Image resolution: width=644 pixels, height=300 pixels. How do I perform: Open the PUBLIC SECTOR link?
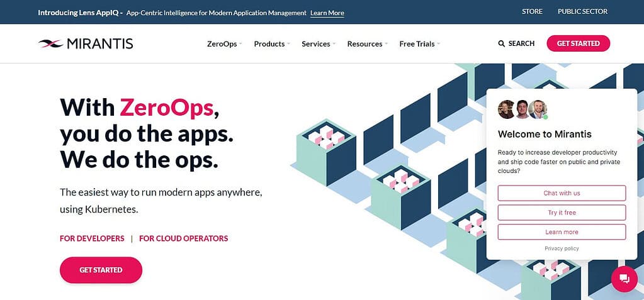pos(582,11)
